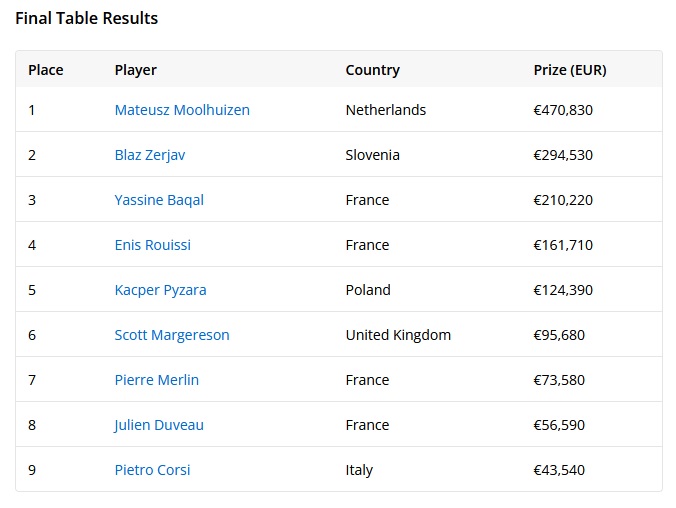Click the Italy country cell
The image size is (676, 508).
coord(359,470)
